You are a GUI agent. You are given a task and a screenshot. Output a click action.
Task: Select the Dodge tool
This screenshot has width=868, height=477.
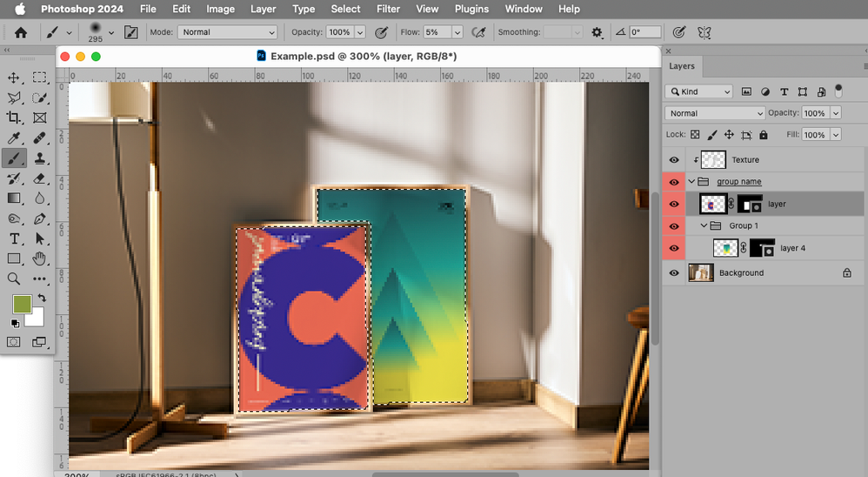[x=14, y=218]
